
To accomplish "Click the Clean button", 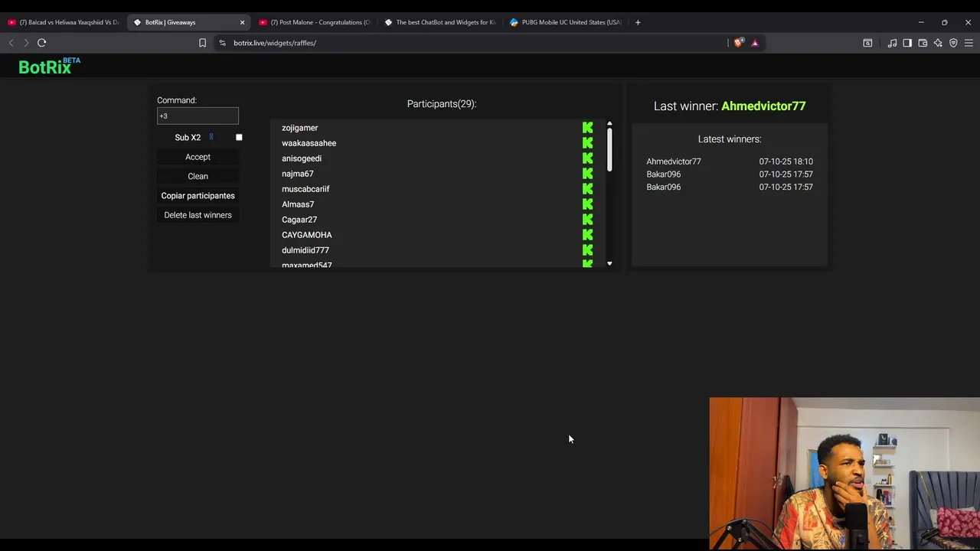I will 198,176.
